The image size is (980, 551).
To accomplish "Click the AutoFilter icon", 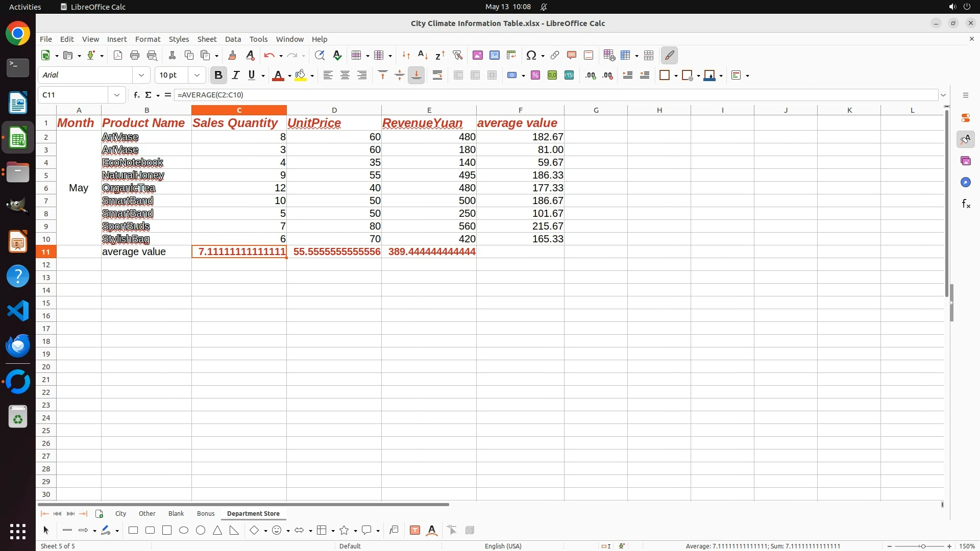I will 457,56.
